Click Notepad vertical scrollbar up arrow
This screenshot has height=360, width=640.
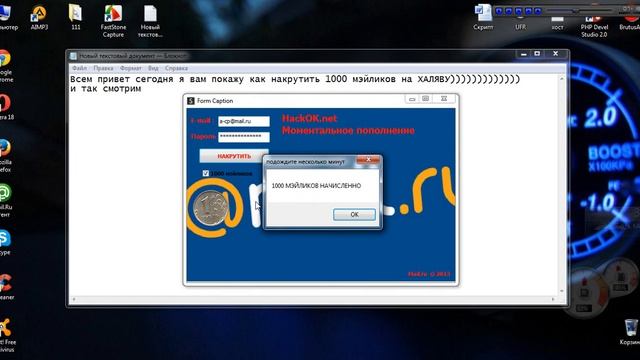tap(562, 78)
